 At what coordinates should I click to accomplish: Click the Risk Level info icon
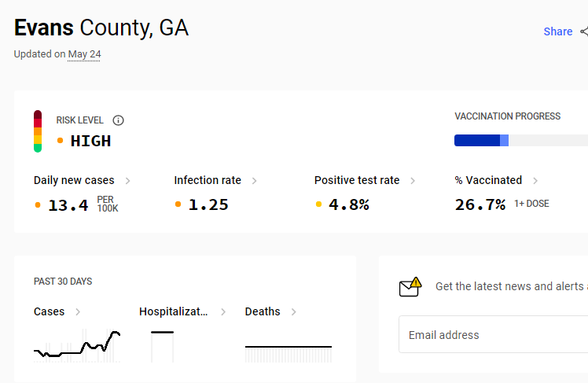118,120
